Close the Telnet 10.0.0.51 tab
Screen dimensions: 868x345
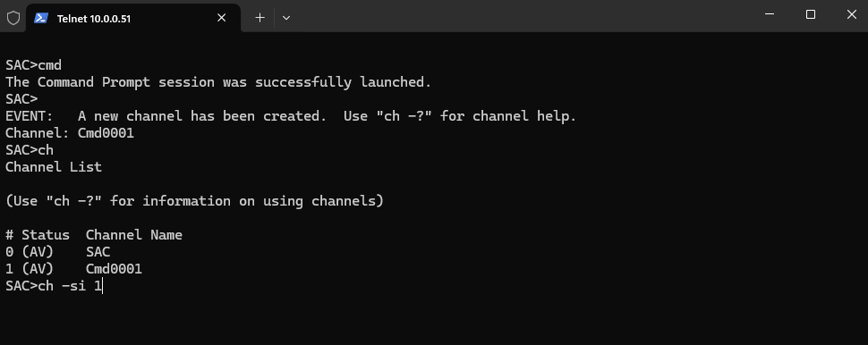point(221,18)
